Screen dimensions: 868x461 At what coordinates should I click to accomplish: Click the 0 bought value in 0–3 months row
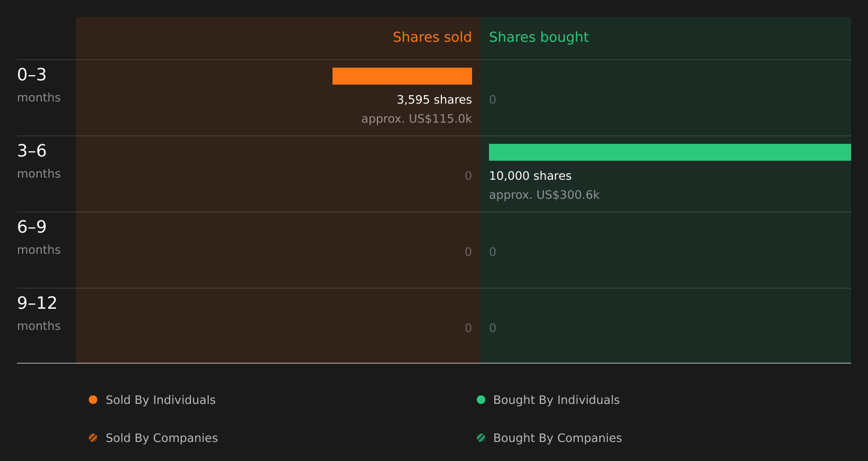(493, 100)
